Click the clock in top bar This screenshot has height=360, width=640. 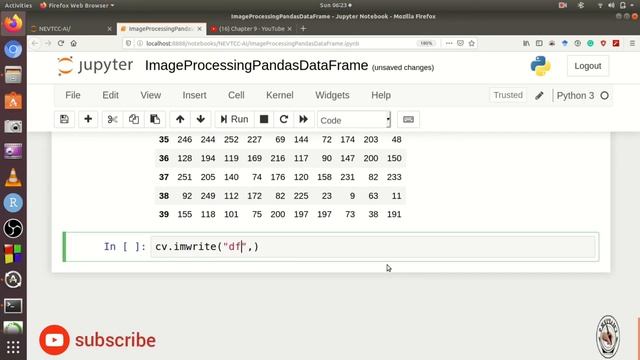[335, 5]
